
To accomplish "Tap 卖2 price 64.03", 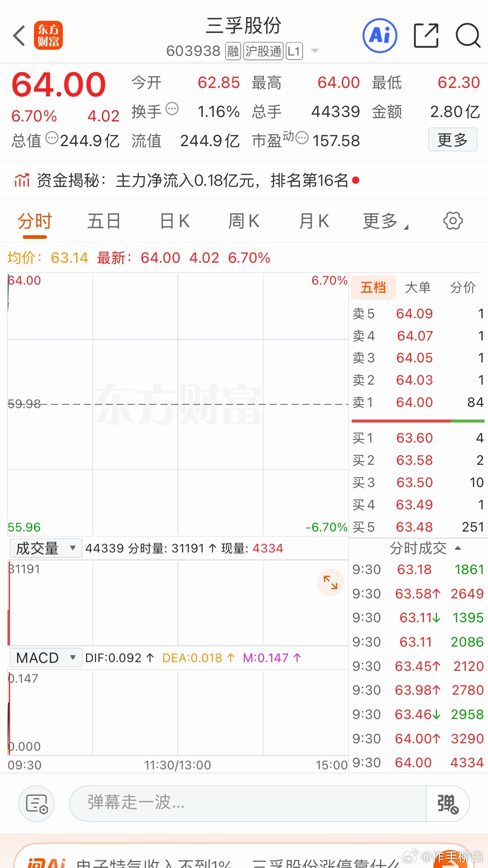I will [414, 380].
